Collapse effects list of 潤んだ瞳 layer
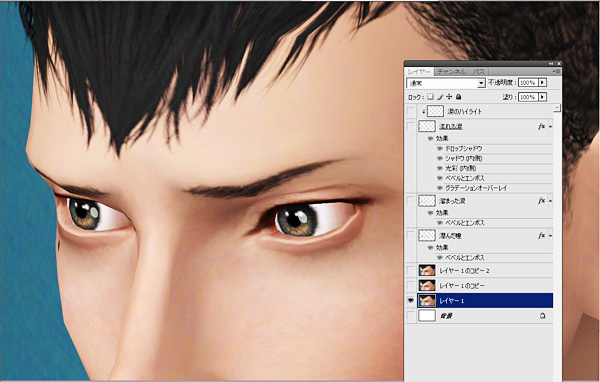 pyautogui.click(x=550, y=236)
